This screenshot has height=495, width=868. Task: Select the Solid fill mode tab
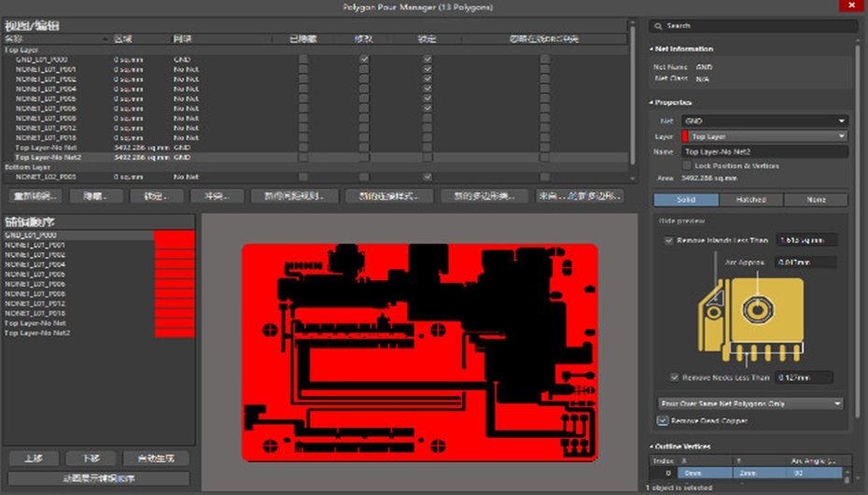(686, 199)
